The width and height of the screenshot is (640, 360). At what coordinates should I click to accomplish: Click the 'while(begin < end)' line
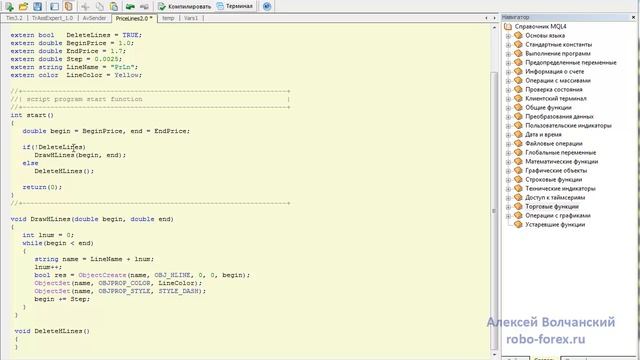pyautogui.click(x=58, y=243)
